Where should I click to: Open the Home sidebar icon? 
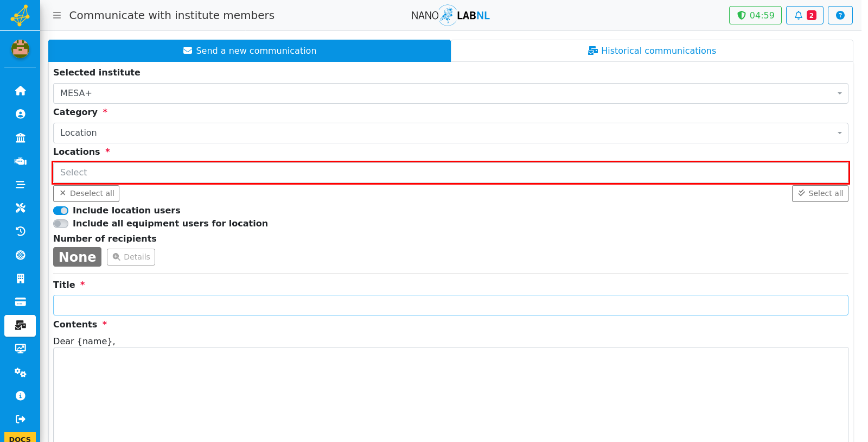point(20,91)
